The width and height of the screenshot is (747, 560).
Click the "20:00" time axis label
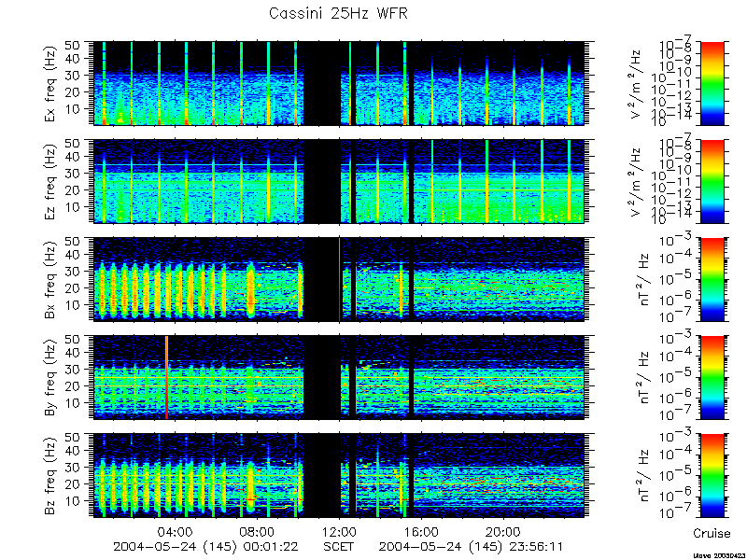click(502, 531)
